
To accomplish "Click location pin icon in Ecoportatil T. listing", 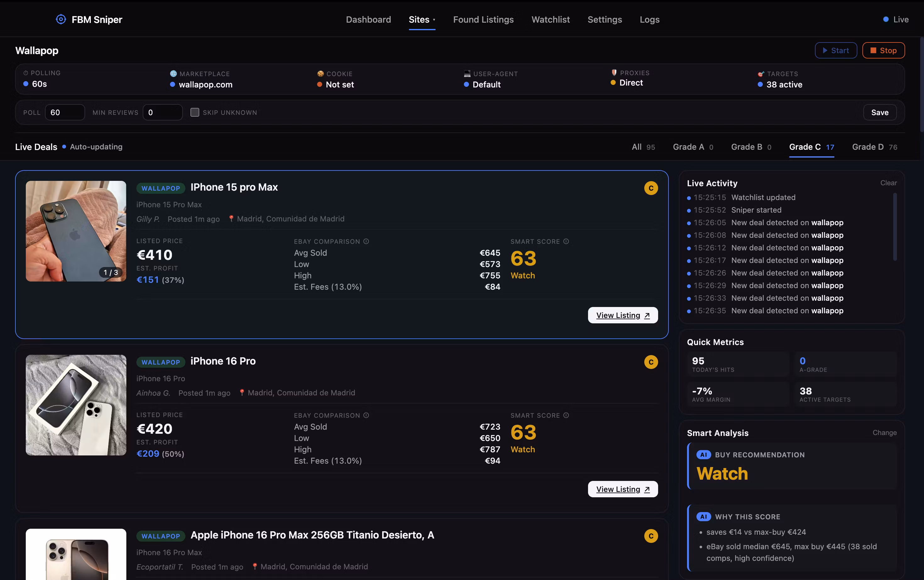I will [x=255, y=566].
